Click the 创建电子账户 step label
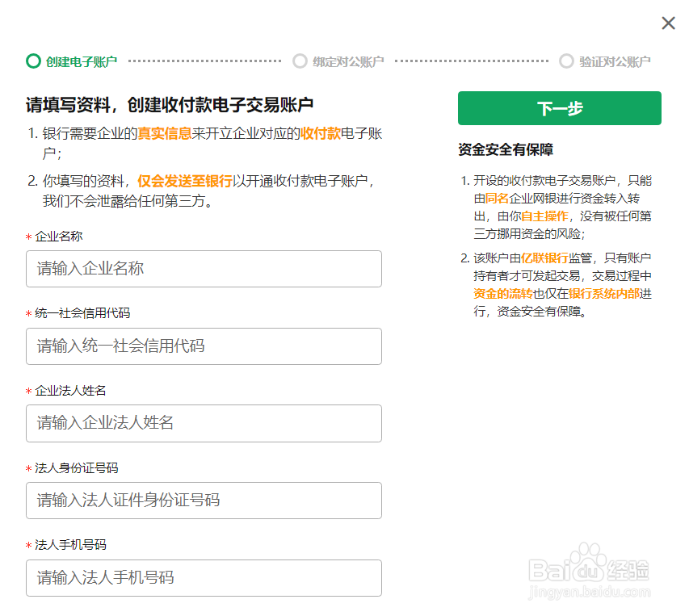689x616 pixels. pos(82,62)
